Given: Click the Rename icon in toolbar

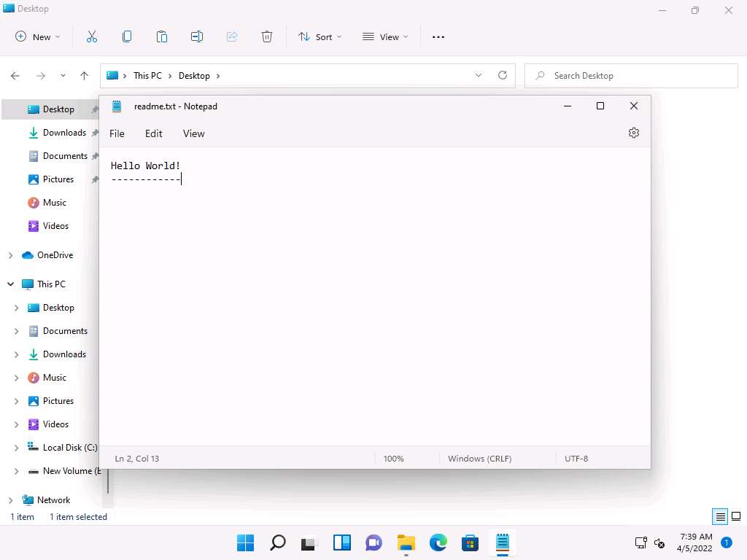Looking at the screenshot, I should [x=197, y=36].
